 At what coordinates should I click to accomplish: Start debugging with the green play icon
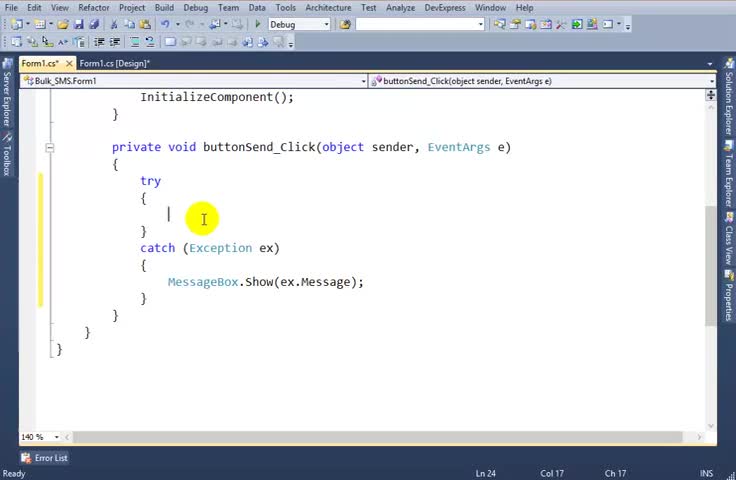pyautogui.click(x=257, y=24)
